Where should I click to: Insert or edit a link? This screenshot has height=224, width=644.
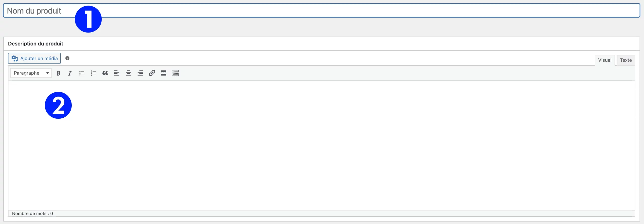point(152,73)
